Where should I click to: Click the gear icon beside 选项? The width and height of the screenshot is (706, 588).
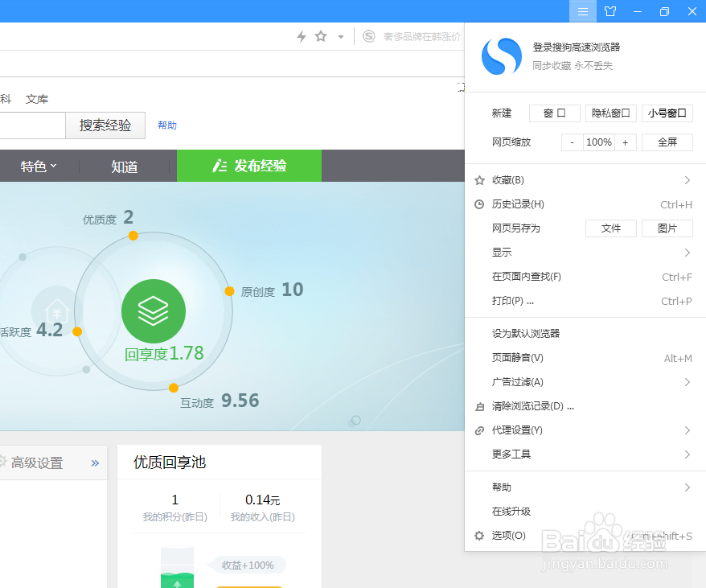coord(479,536)
